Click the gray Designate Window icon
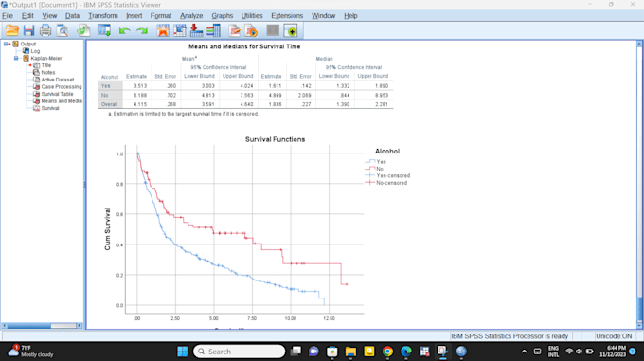Image resolution: width=644 pixels, height=361 pixels. coord(273,30)
